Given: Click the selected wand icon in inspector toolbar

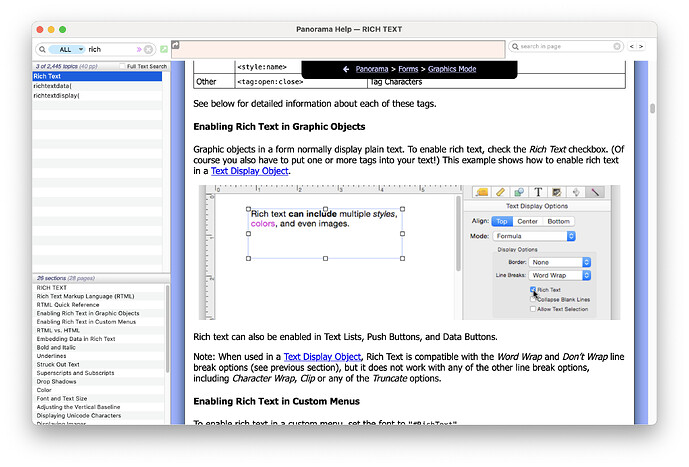Looking at the screenshot, I should tap(595, 192).
